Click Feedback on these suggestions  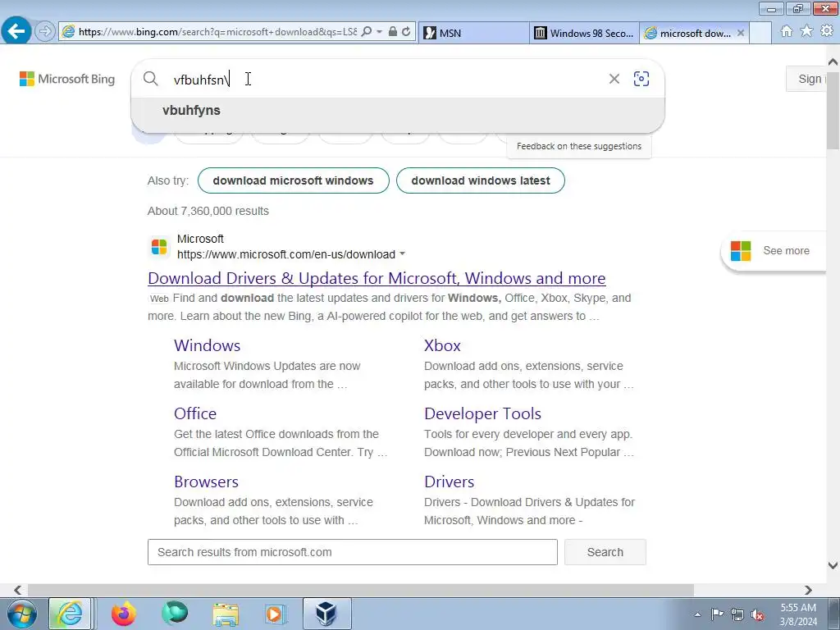pyautogui.click(x=578, y=146)
